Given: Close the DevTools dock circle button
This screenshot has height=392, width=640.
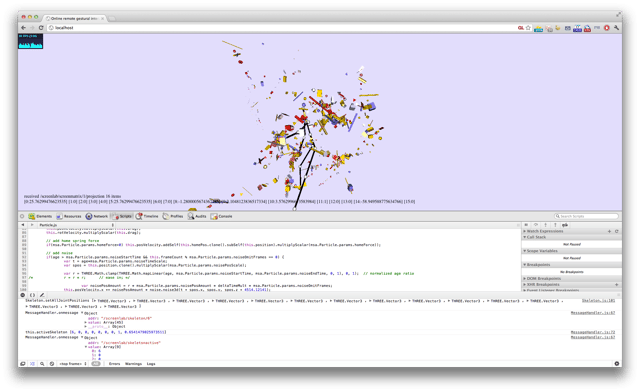Looking at the screenshot, I should pyautogui.click(x=22, y=216).
